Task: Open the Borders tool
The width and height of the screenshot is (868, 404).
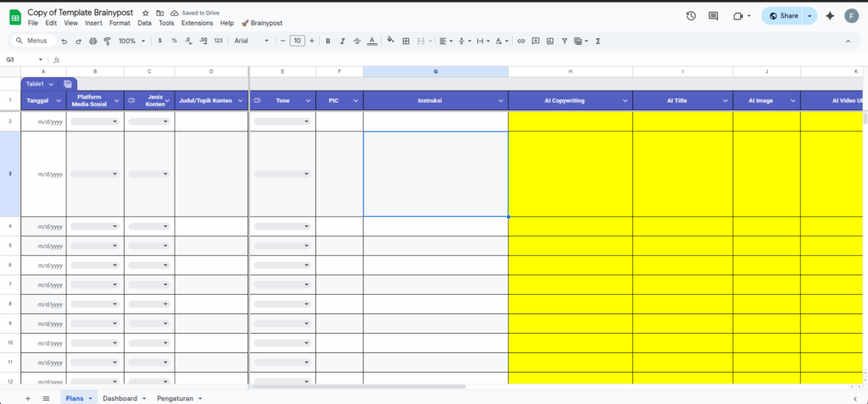Action: (406, 41)
